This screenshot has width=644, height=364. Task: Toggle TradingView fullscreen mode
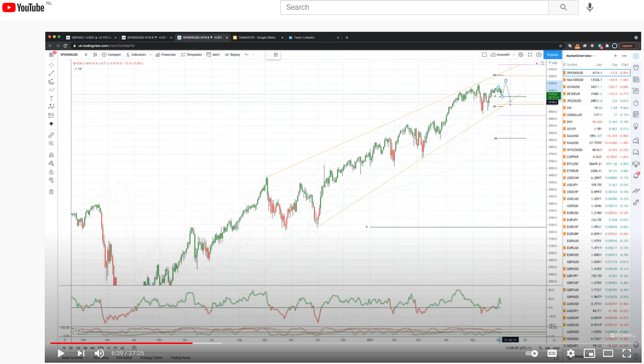tap(530, 55)
